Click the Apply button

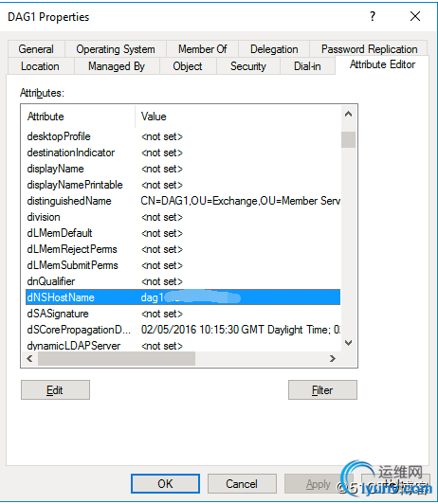[319, 483]
